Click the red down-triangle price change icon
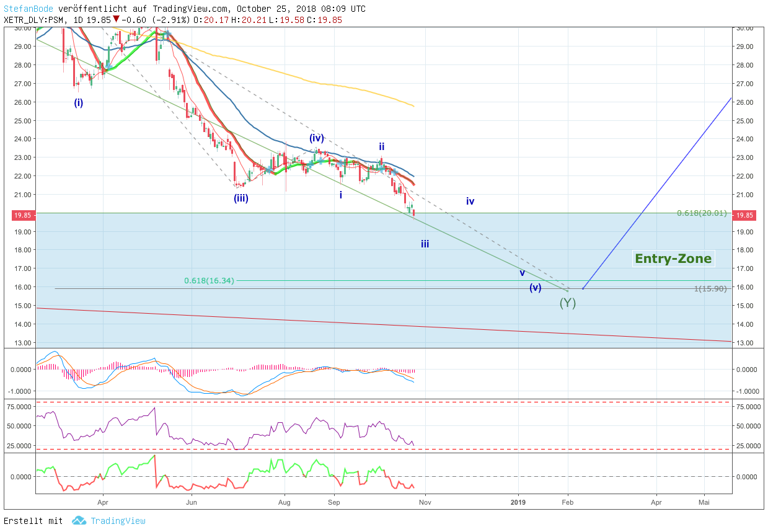Image resolution: width=768 pixels, height=532 pixels. click(x=116, y=19)
